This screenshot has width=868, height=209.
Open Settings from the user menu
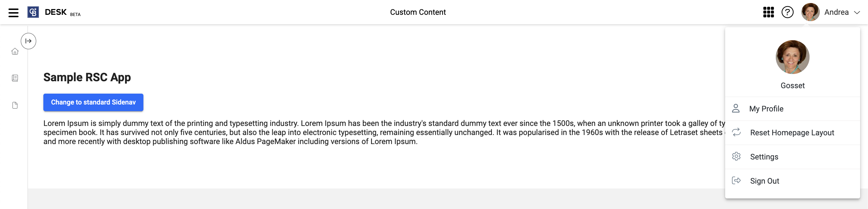[793, 157]
